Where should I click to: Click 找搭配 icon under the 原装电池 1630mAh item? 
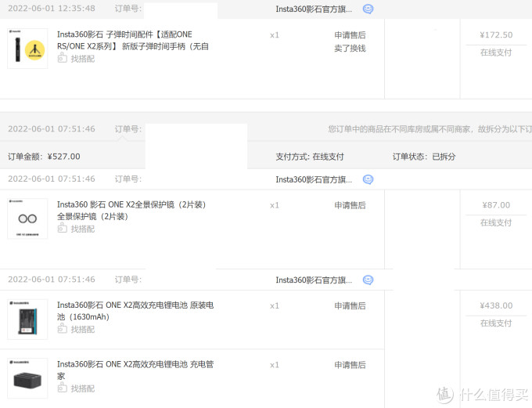(x=63, y=329)
